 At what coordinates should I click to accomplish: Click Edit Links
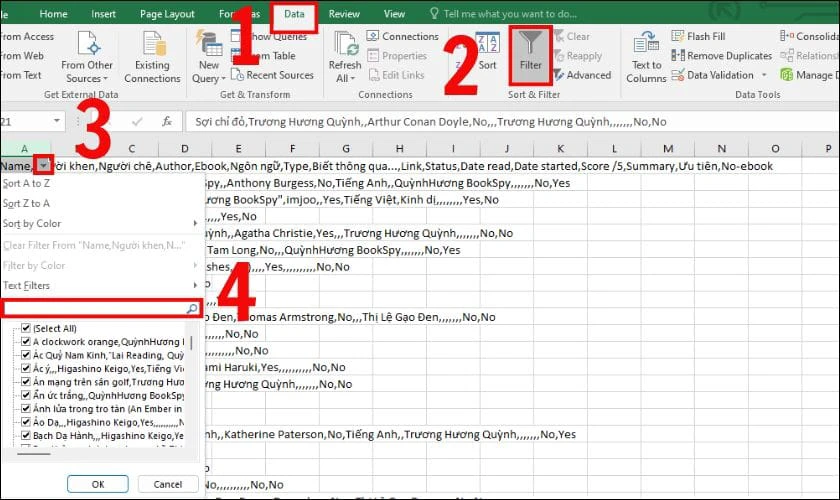pos(396,75)
